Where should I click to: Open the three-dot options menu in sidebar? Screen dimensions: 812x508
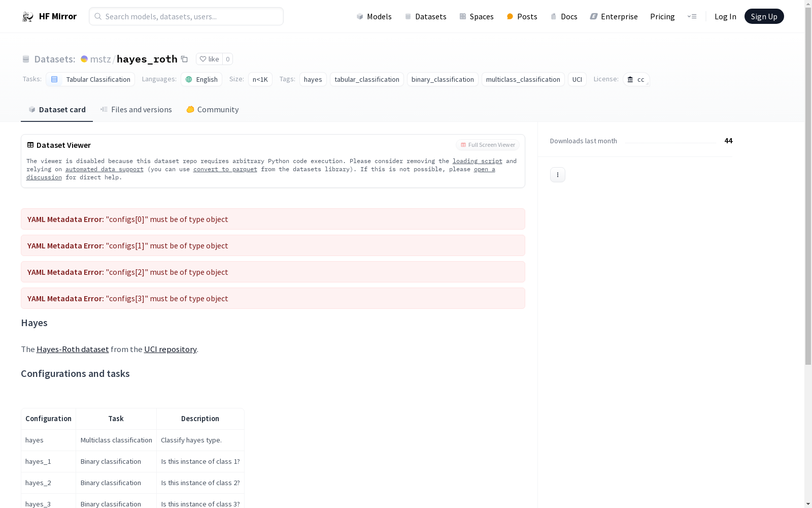click(557, 175)
